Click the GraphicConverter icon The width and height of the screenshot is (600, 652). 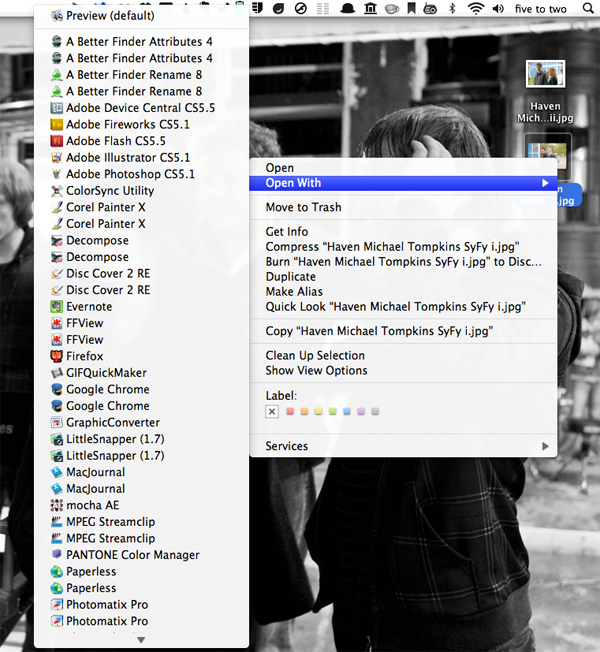point(57,422)
